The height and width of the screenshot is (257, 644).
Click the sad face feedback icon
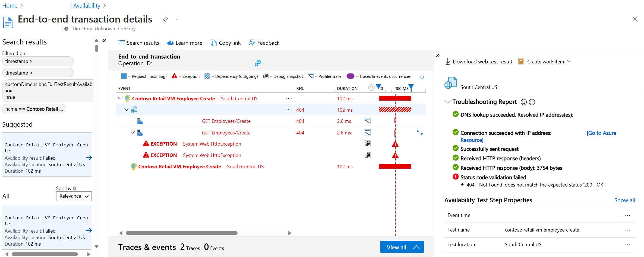(532, 102)
